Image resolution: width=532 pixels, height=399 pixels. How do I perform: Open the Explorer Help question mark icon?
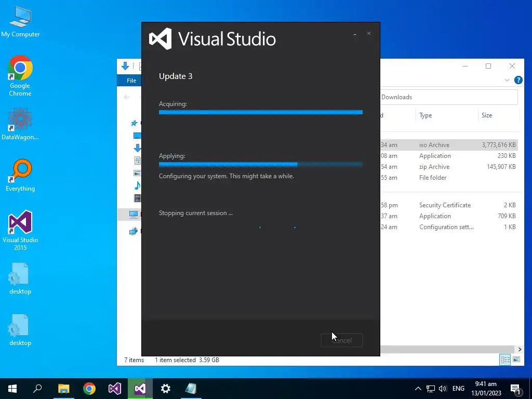518,80
